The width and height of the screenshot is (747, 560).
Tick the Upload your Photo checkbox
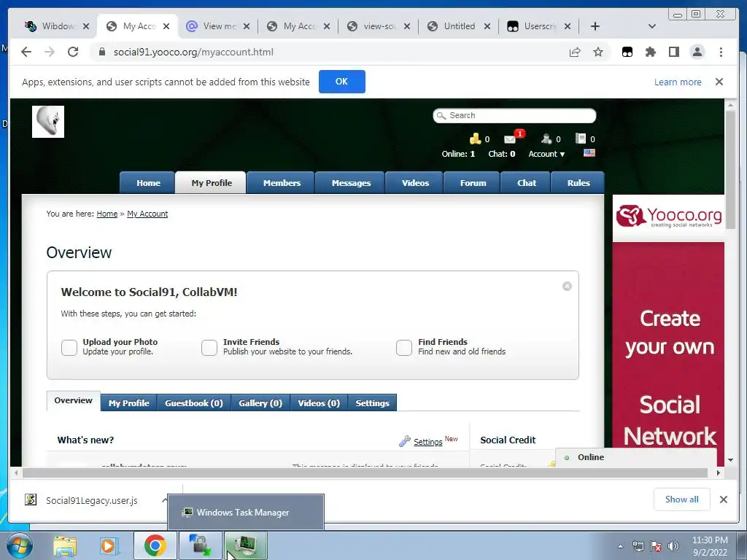69,348
